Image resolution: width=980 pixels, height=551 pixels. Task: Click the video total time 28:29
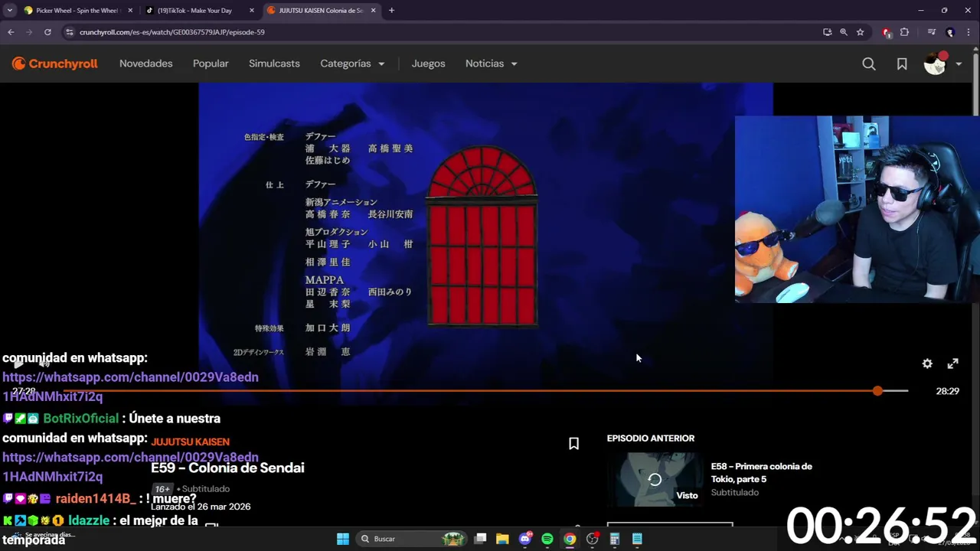(x=947, y=391)
